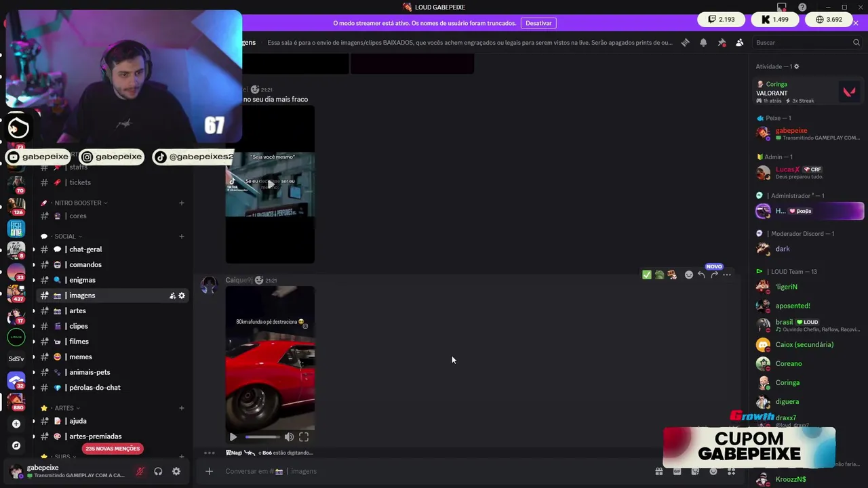Open the channel threads icon in header
868x488 pixels.
pos(686,42)
